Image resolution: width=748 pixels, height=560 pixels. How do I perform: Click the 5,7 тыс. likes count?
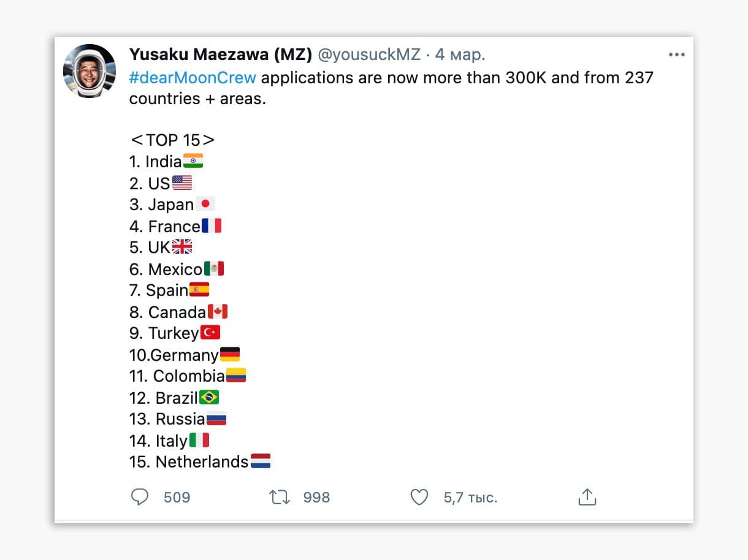(x=470, y=498)
